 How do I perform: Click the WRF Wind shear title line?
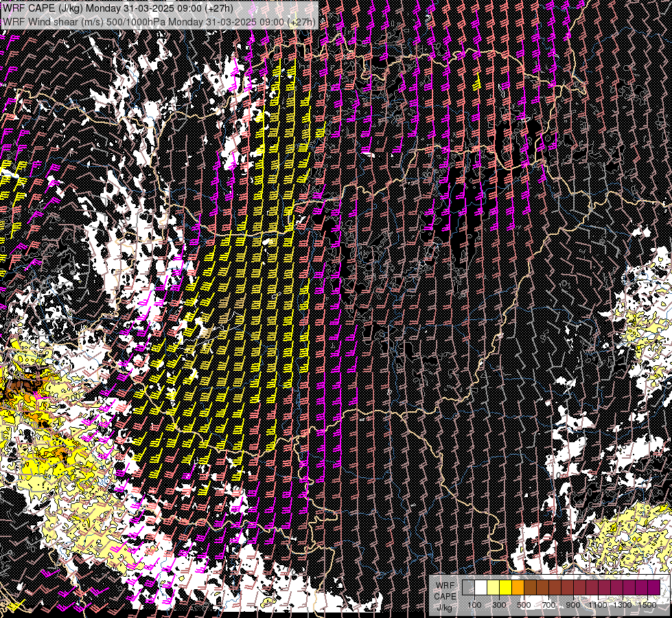pyautogui.click(x=159, y=22)
